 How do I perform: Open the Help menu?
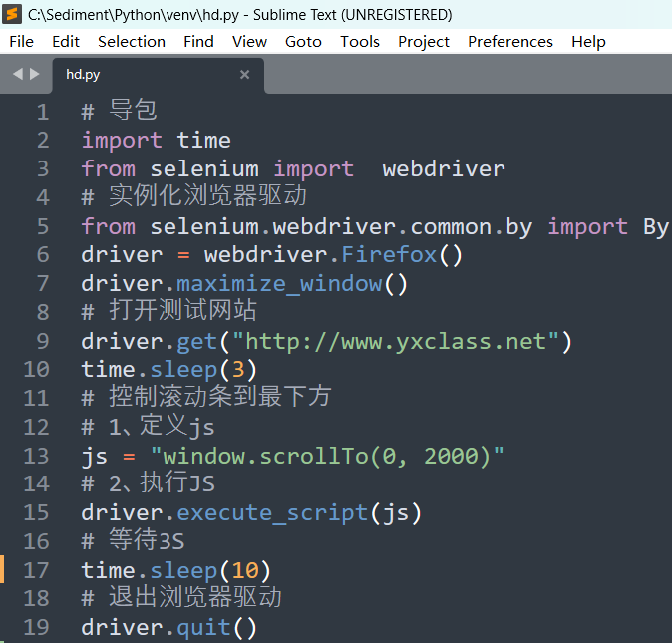(x=589, y=42)
